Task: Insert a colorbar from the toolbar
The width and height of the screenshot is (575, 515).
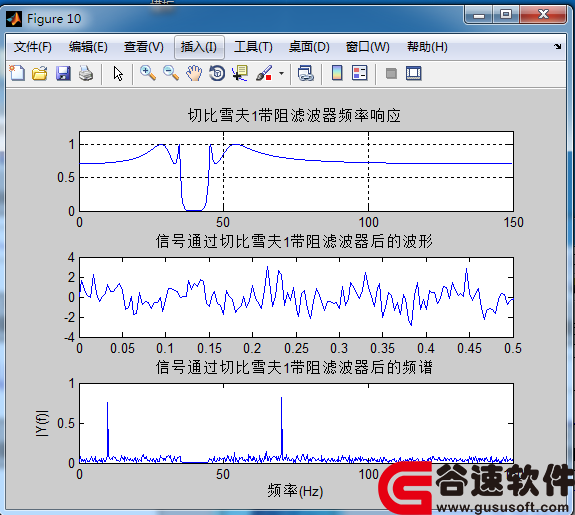Action: (x=337, y=73)
